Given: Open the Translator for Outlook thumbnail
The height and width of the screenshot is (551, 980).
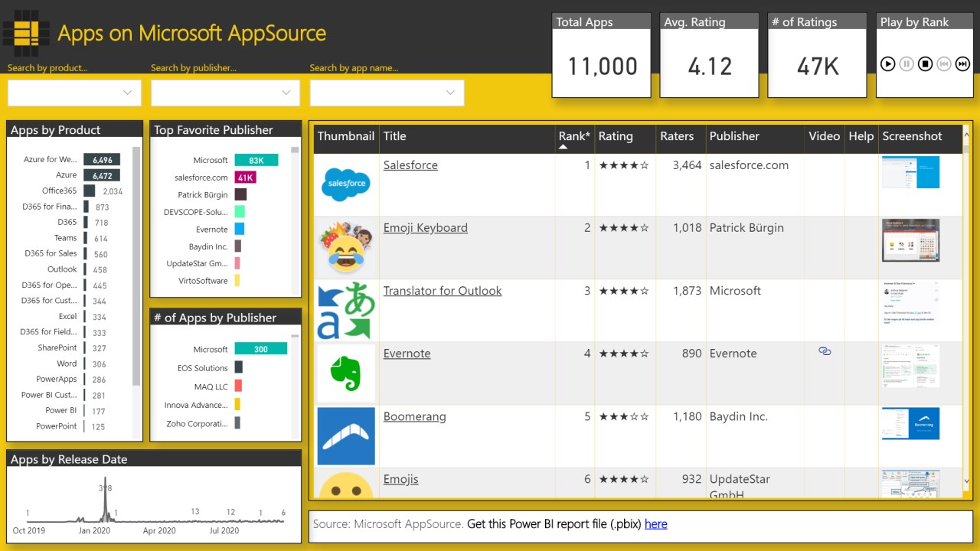Looking at the screenshot, I should tap(346, 310).
